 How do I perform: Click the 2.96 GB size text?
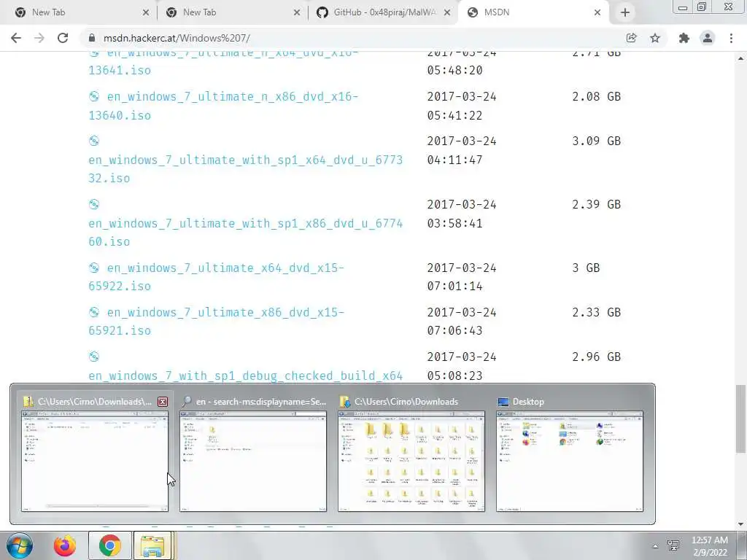597,357
